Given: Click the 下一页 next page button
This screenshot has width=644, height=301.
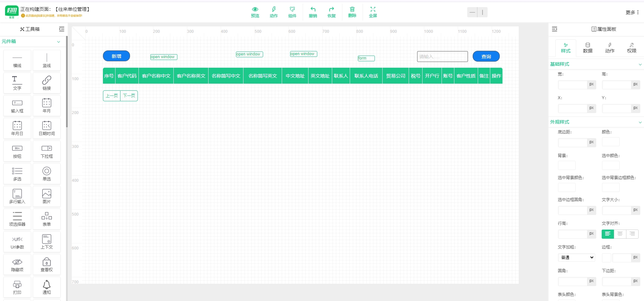Looking at the screenshot, I should click(x=129, y=96).
